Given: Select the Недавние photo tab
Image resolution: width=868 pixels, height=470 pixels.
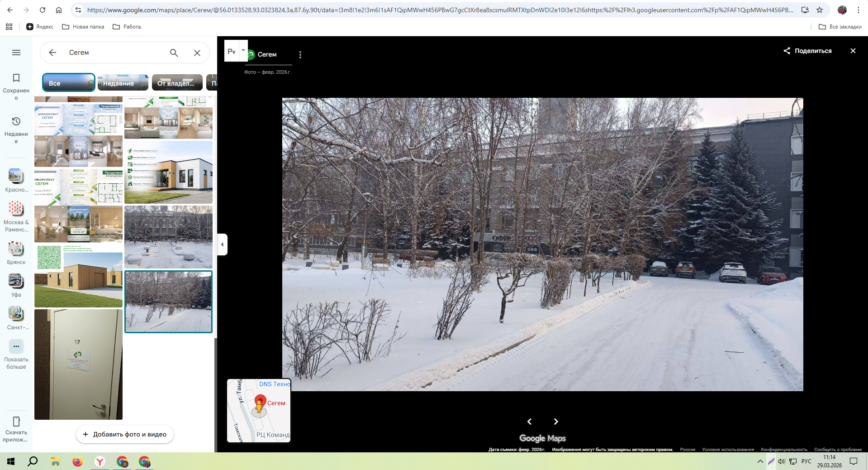Looking at the screenshot, I should (x=123, y=83).
